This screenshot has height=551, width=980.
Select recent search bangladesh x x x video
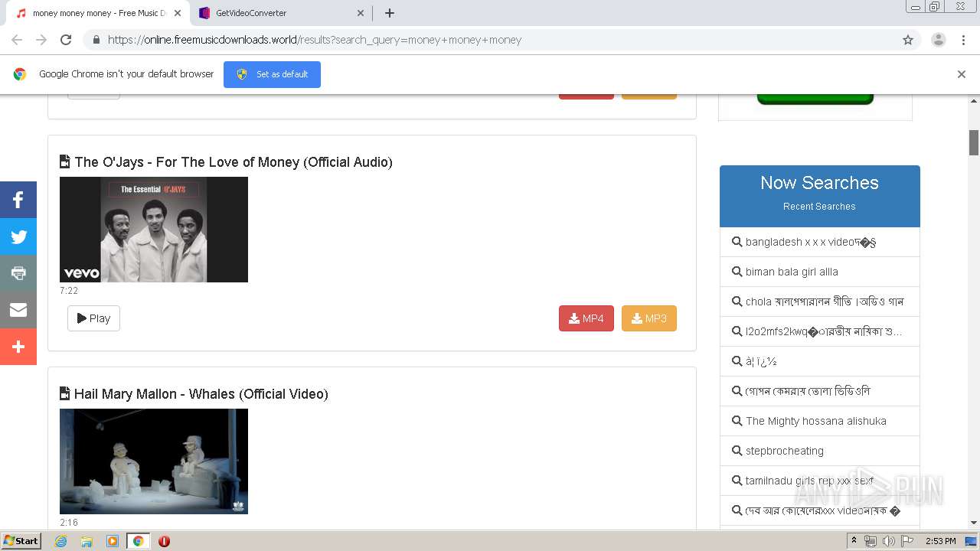(x=819, y=242)
